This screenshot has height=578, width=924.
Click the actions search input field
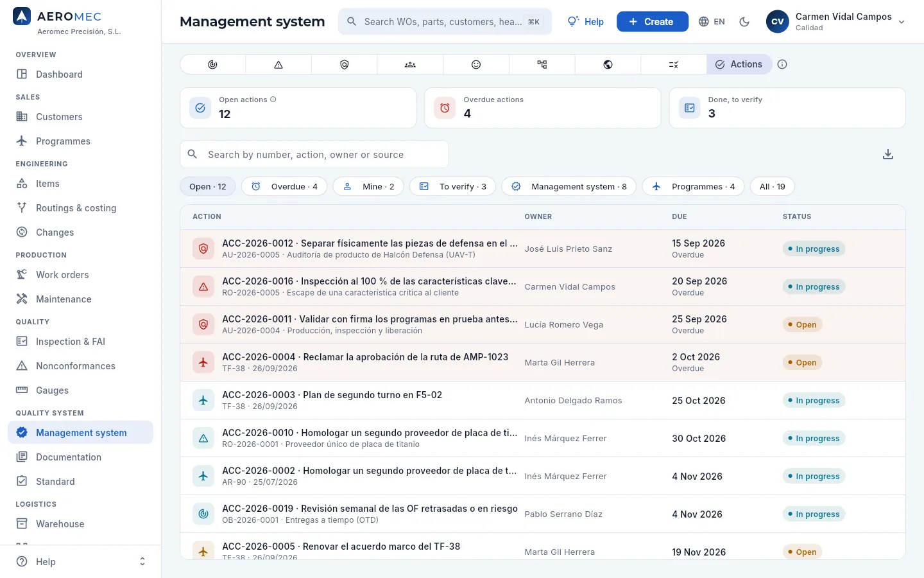pyautogui.click(x=314, y=155)
